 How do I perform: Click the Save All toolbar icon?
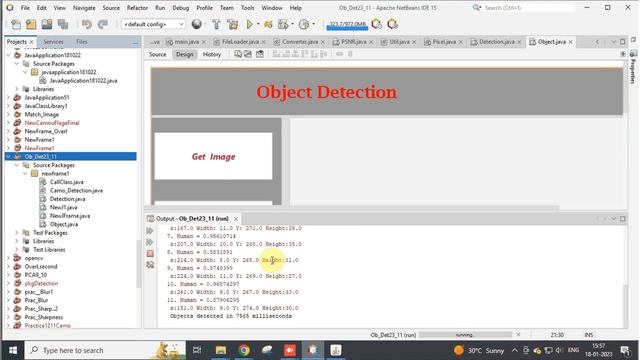coord(63,24)
